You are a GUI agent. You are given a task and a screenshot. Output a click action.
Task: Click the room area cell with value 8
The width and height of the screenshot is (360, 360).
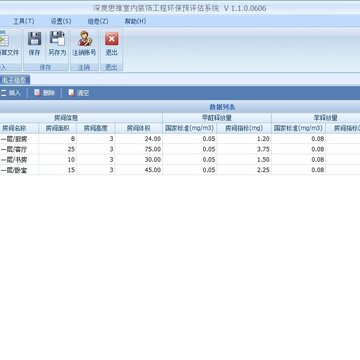[57, 139]
